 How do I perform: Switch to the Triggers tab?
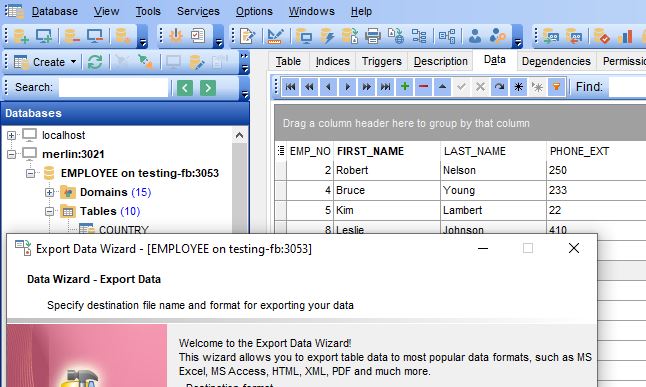click(x=382, y=61)
